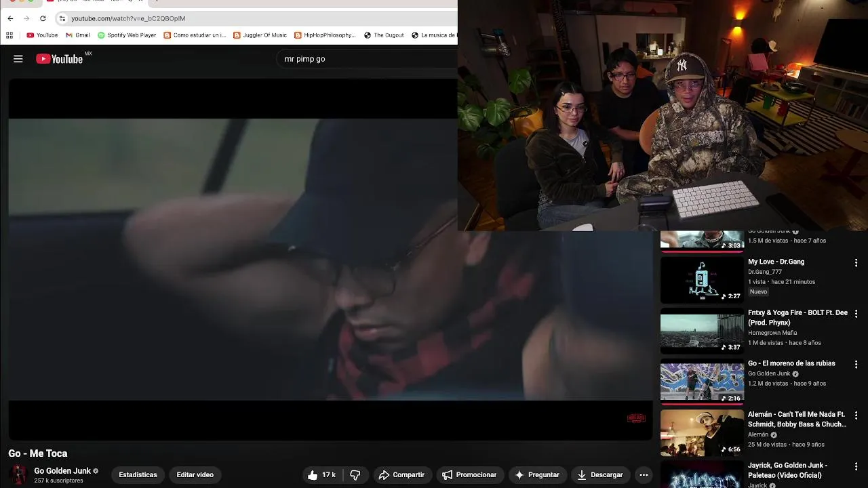This screenshot has height=488, width=868.
Task: Open options menu for My Love - Dr.Gang
Action: 856,263
